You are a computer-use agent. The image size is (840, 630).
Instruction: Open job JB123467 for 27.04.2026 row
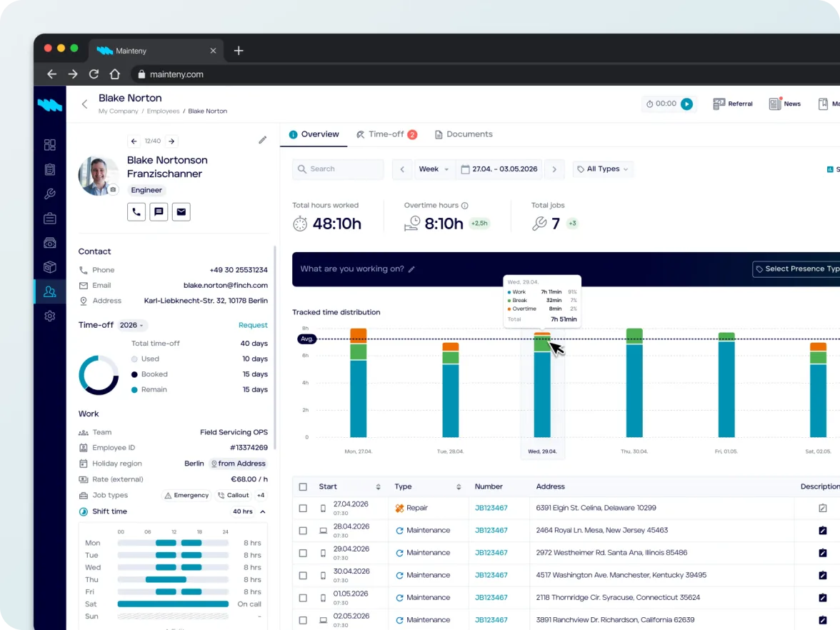[x=491, y=508]
